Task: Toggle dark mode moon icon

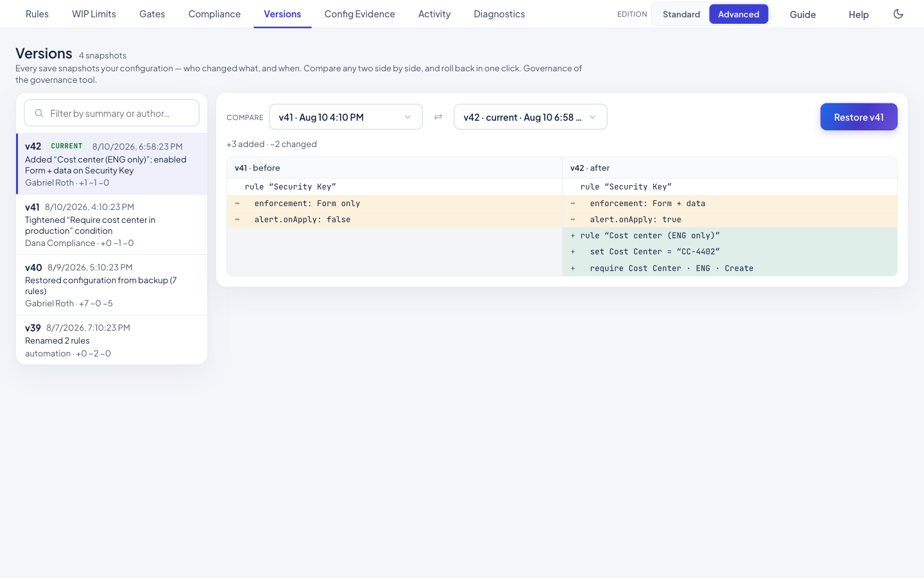Action: pos(898,14)
